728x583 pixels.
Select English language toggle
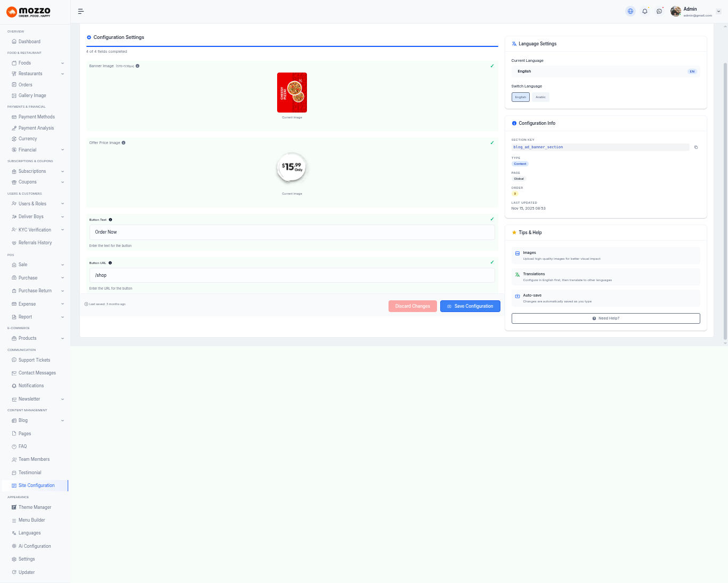[520, 97]
